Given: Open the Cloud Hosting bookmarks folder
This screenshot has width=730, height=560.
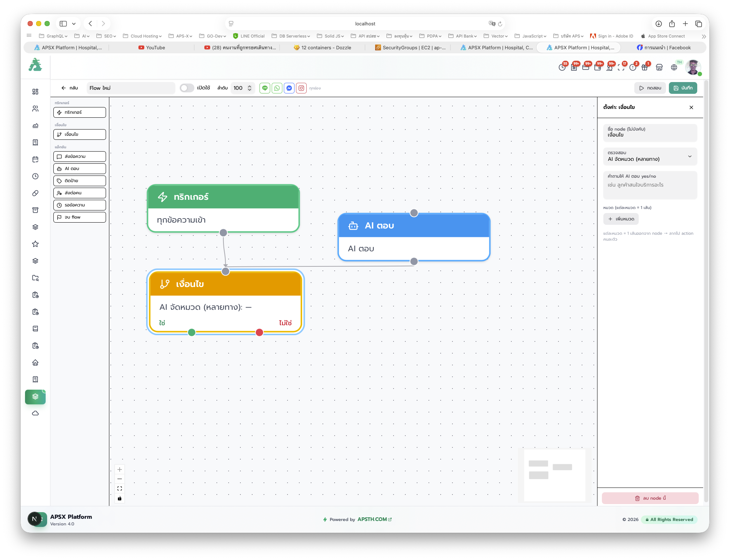Looking at the screenshot, I should click(142, 36).
